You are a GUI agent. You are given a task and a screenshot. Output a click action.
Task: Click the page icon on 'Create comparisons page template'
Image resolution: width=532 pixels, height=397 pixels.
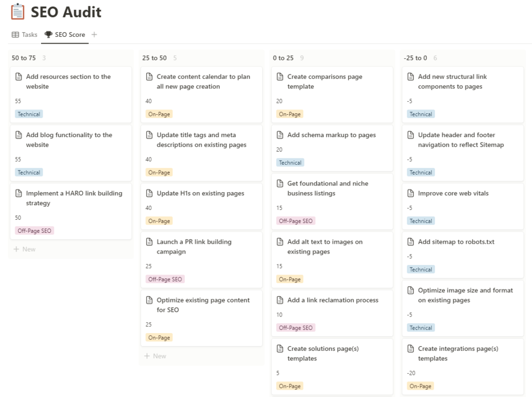(281, 76)
